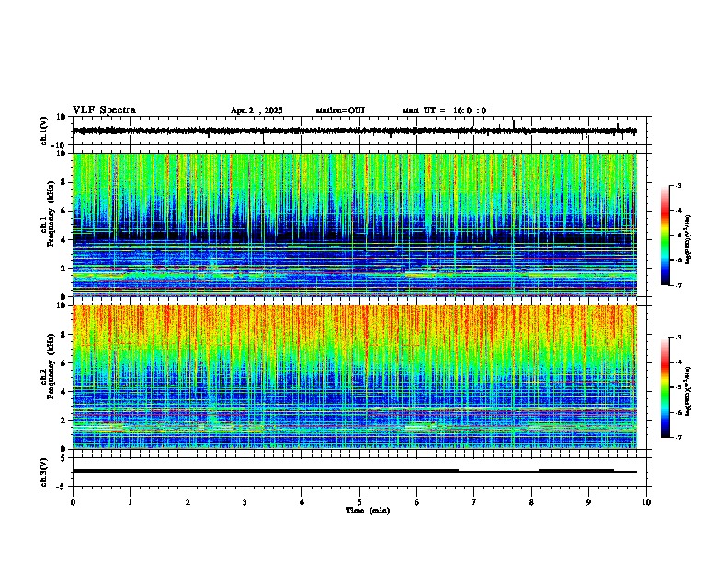Click the "-10" tick on ch.1 voltage axis
The height and width of the screenshot is (563, 728).
pos(60,145)
